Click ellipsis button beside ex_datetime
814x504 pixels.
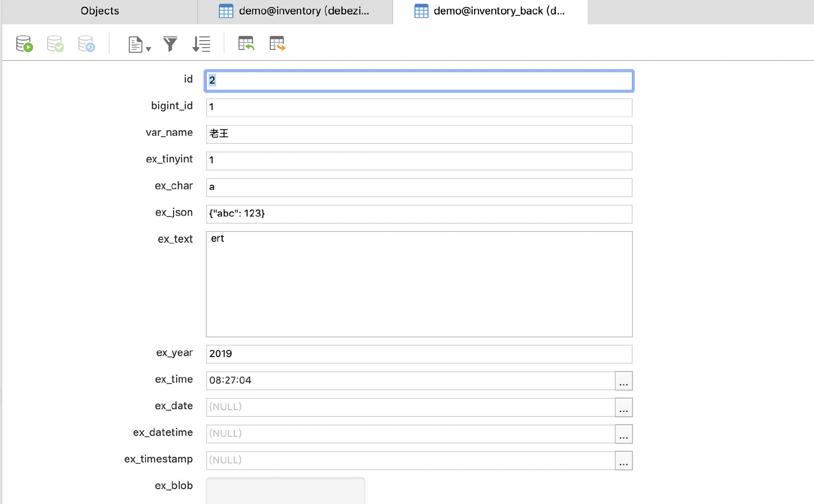click(x=624, y=434)
